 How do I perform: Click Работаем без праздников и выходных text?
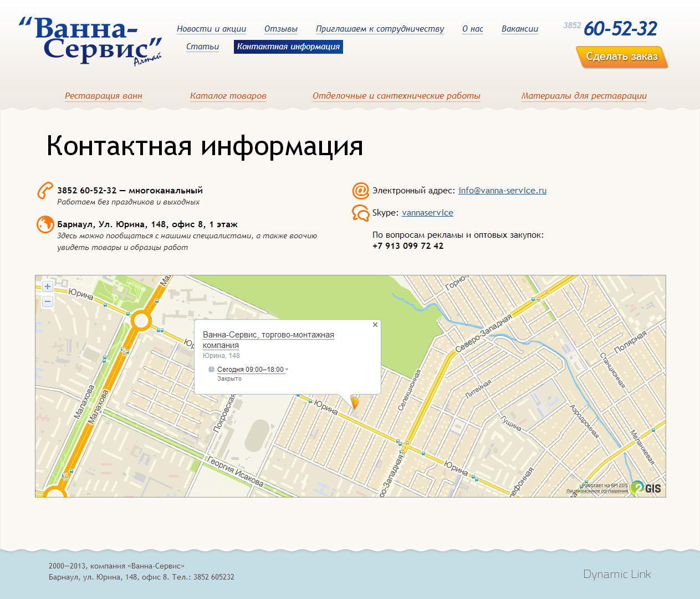click(129, 202)
